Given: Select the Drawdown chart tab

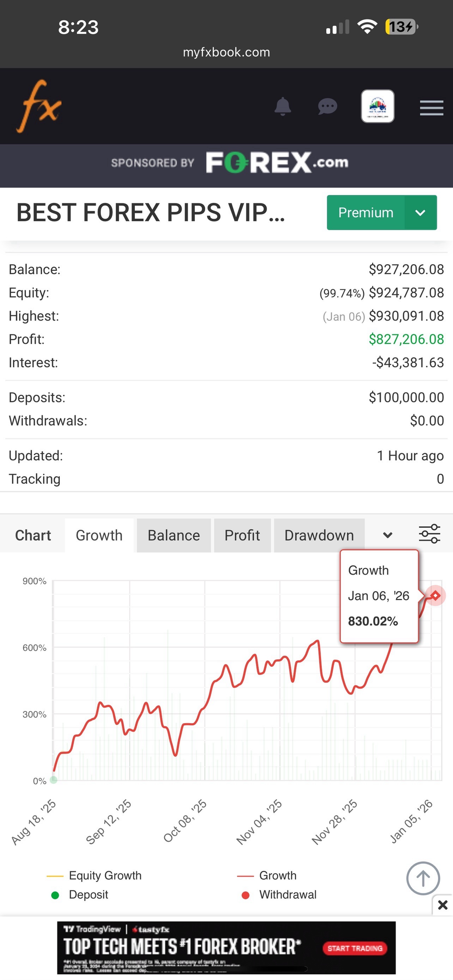Looking at the screenshot, I should tap(319, 535).
